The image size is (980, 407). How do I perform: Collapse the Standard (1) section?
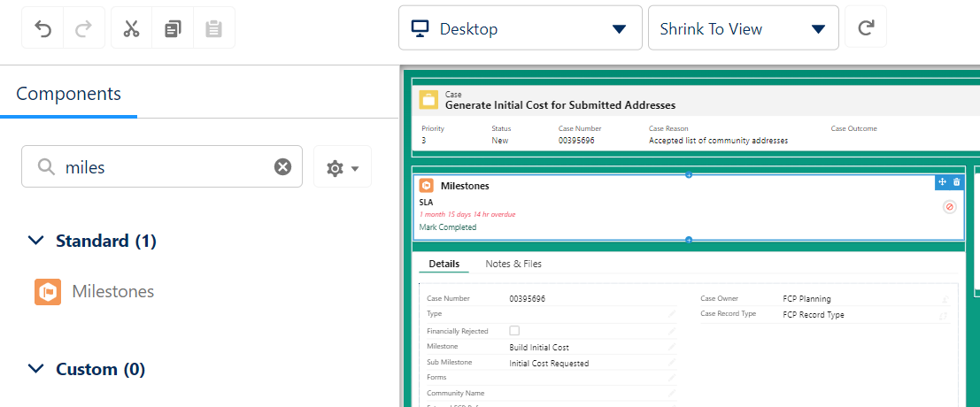coord(37,241)
